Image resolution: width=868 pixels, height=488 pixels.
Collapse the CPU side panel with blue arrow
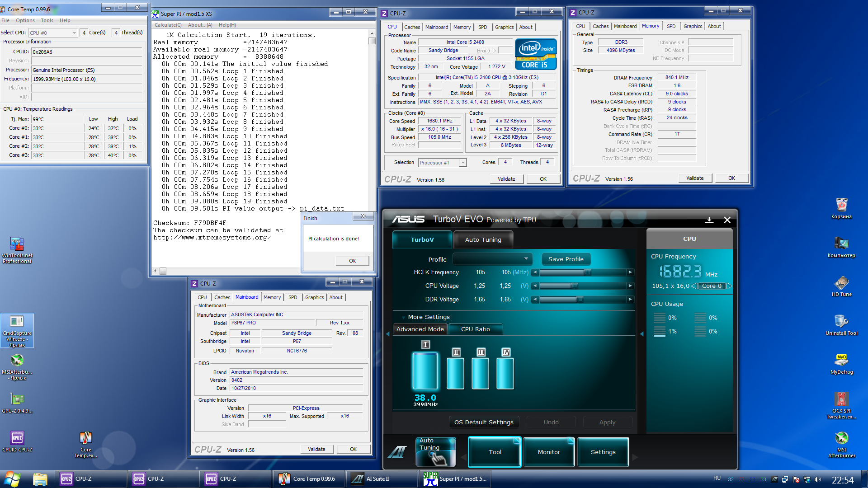tap(642, 334)
